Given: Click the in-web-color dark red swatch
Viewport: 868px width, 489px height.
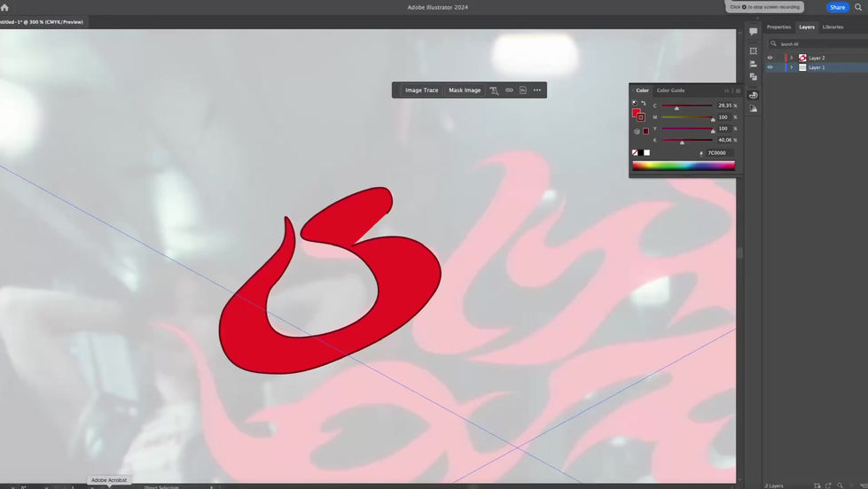Looking at the screenshot, I should (645, 131).
